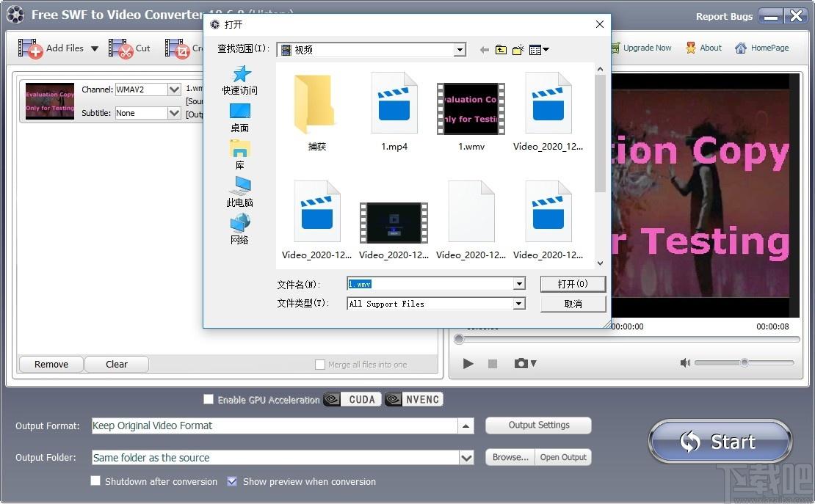Screen dimensions: 815x504
Task: Select 桌面 desktop in dialog sidebar
Action: (x=239, y=118)
